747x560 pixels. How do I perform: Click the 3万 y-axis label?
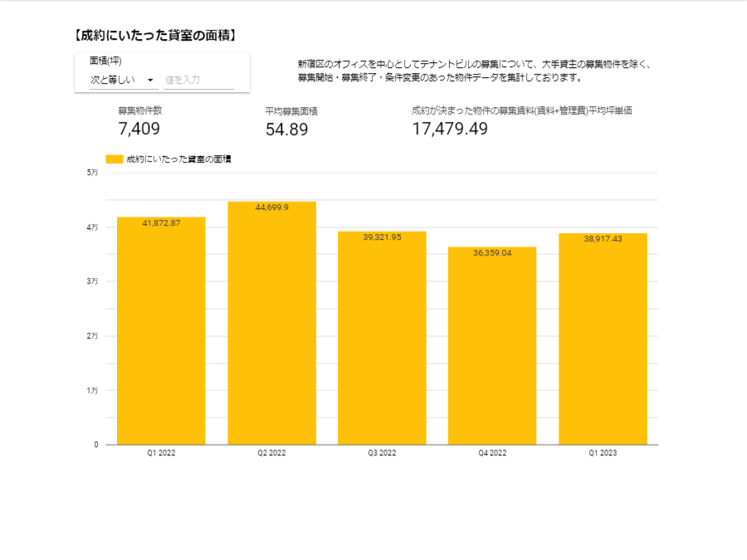click(x=92, y=281)
